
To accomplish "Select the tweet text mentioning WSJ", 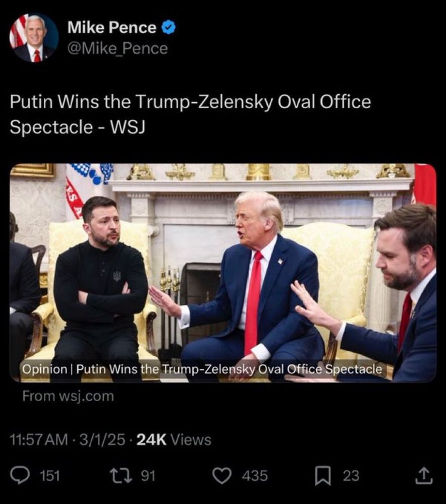I will [x=190, y=114].
